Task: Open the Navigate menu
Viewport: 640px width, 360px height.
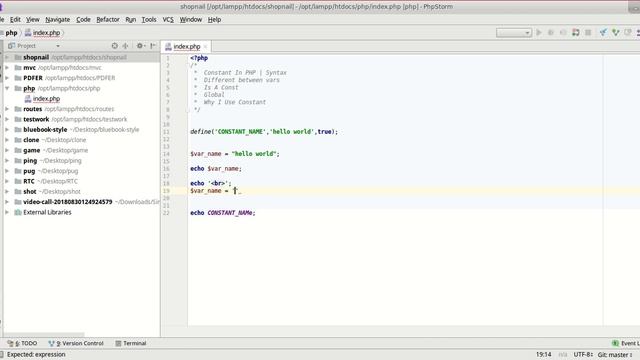Action: click(x=58, y=20)
